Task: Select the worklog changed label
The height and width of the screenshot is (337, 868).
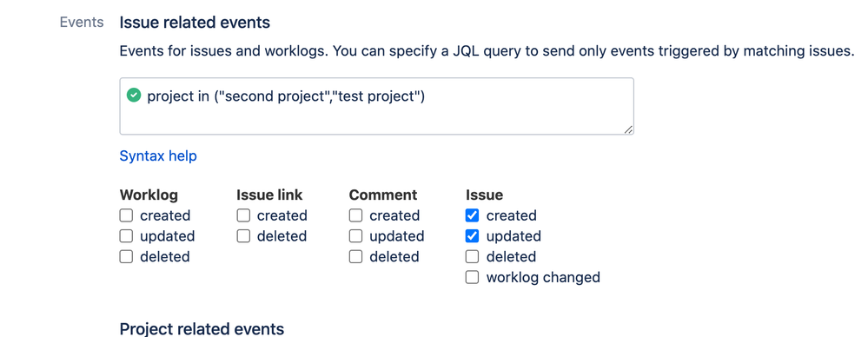Action: tap(543, 277)
